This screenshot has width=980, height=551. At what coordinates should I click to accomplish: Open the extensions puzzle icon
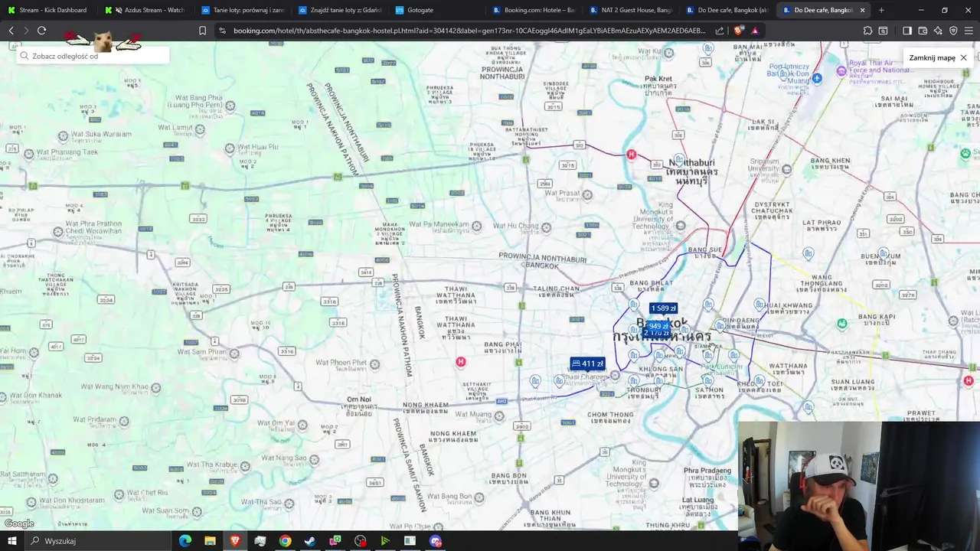pyautogui.click(x=867, y=31)
